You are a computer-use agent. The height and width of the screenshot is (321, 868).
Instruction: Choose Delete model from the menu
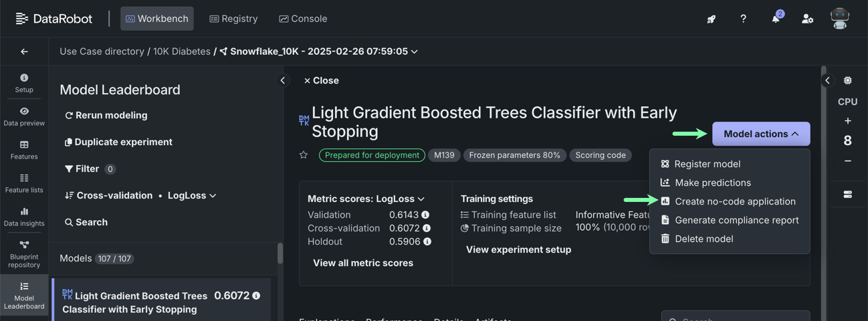point(703,239)
